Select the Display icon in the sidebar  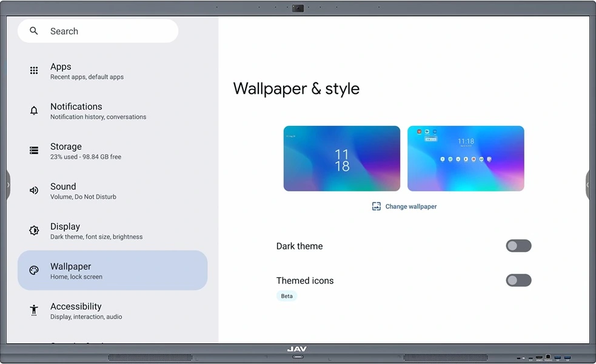pyautogui.click(x=34, y=230)
